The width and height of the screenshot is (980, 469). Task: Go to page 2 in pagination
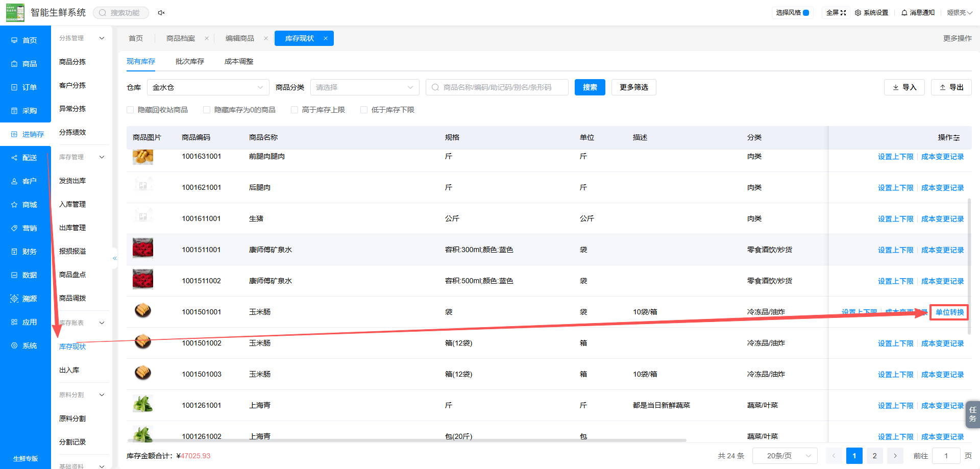pyautogui.click(x=875, y=456)
